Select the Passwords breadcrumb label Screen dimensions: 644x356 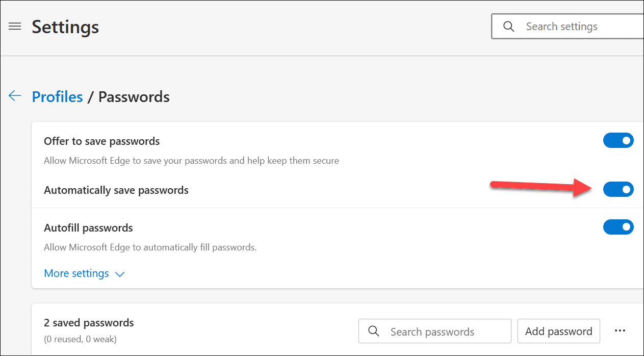coord(134,96)
